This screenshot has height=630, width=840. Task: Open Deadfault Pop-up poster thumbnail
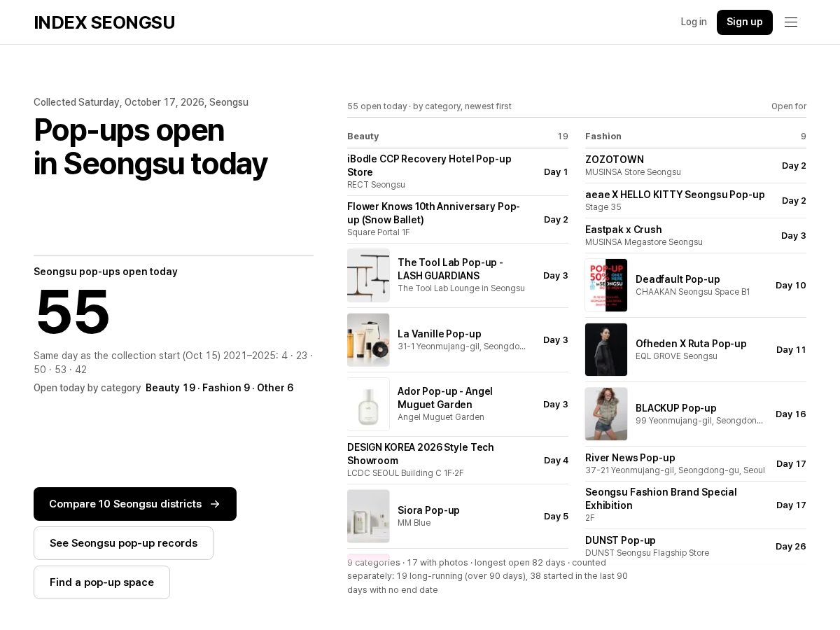[x=606, y=286]
